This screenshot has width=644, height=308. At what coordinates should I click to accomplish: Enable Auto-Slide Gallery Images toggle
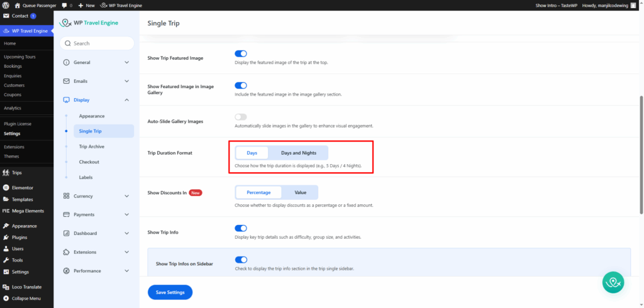[241, 117]
